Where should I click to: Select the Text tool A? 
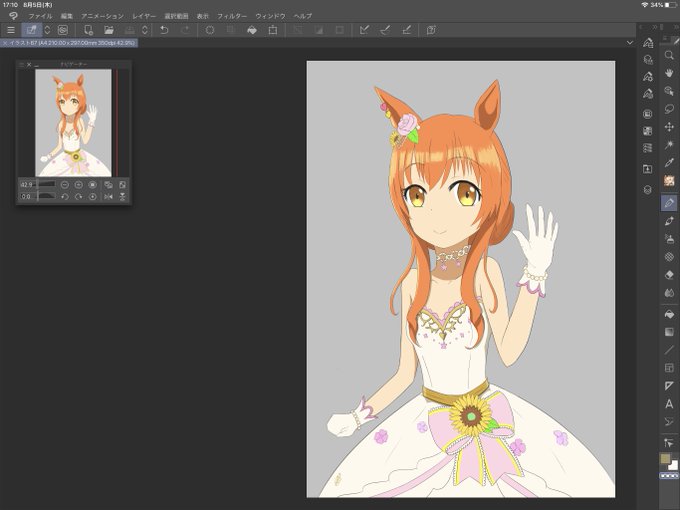coord(669,404)
